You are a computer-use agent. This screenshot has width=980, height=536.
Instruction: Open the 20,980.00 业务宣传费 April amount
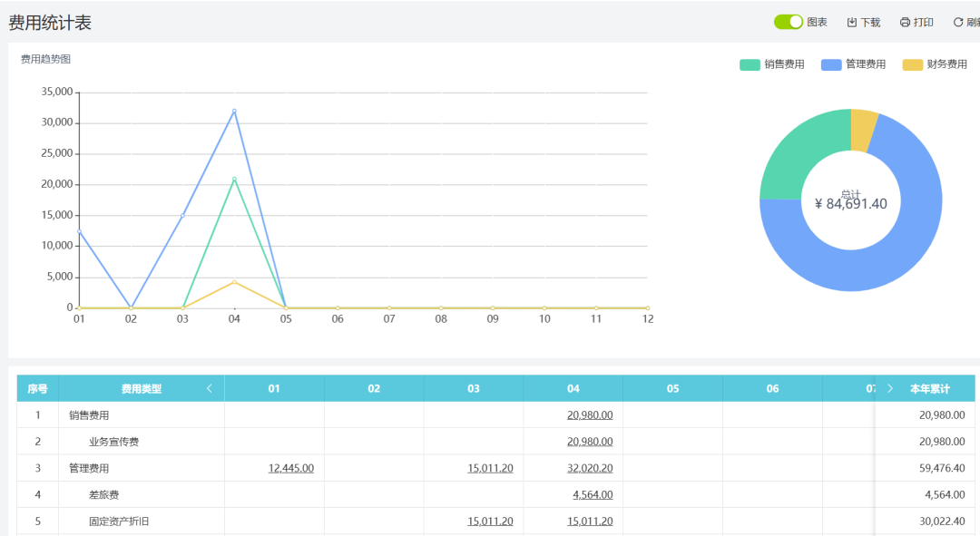590,442
